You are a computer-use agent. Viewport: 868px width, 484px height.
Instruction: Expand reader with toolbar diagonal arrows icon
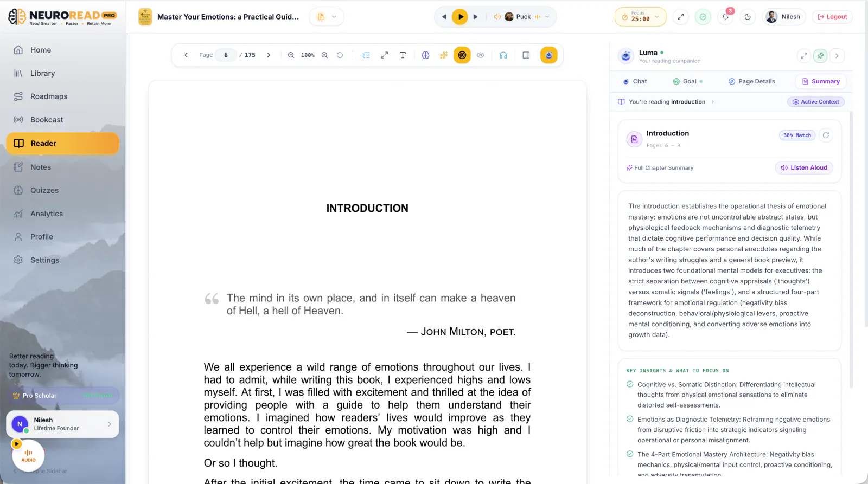[x=385, y=55]
